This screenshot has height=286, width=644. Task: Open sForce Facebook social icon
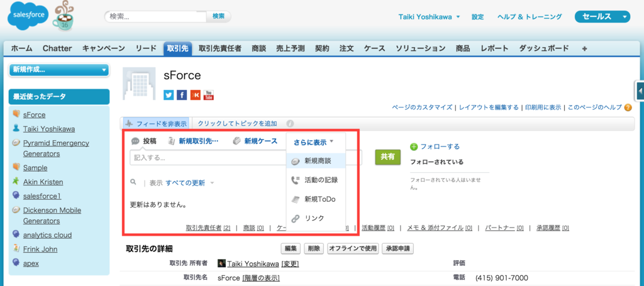pyautogui.click(x=182, y=95)
